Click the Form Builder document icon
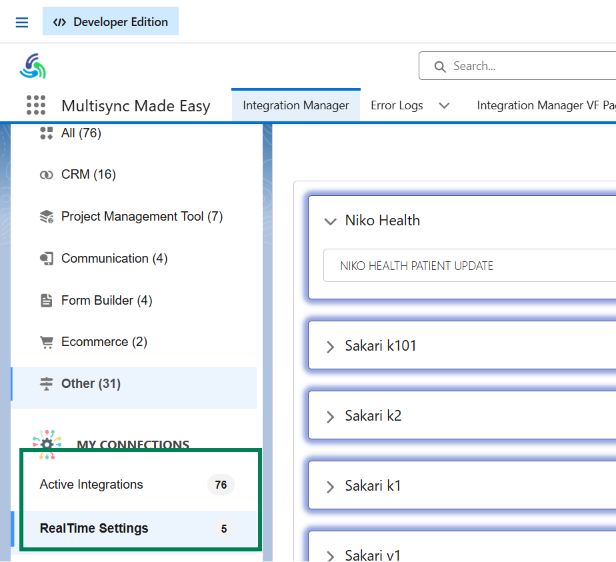This screenshot has width=616, height=562. pyautogui.click(x=46, y=300)
